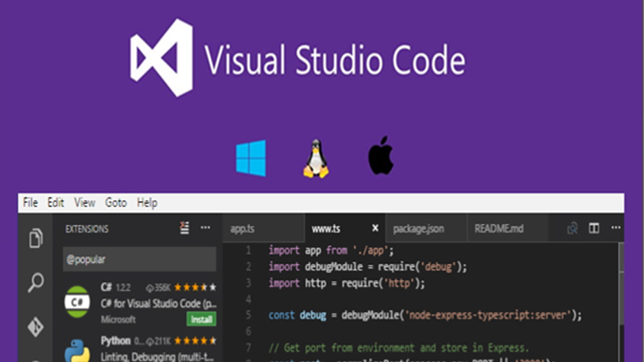Click the Microsoft publisher name
644x362 pixels.
click(x=118, y=319)
